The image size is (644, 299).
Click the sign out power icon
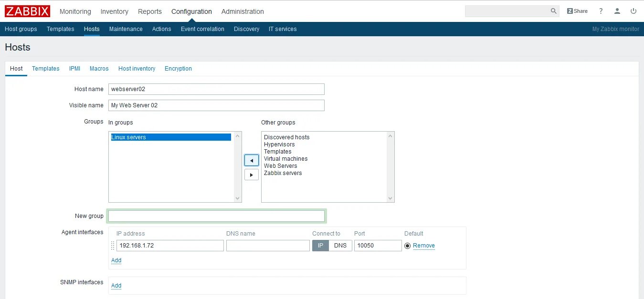(633, 11)
